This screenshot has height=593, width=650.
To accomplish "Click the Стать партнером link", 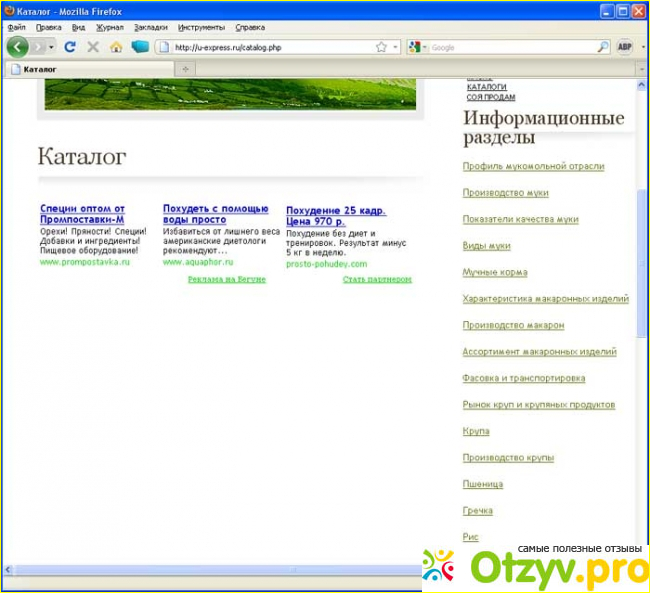I will [x=377, y=280].
